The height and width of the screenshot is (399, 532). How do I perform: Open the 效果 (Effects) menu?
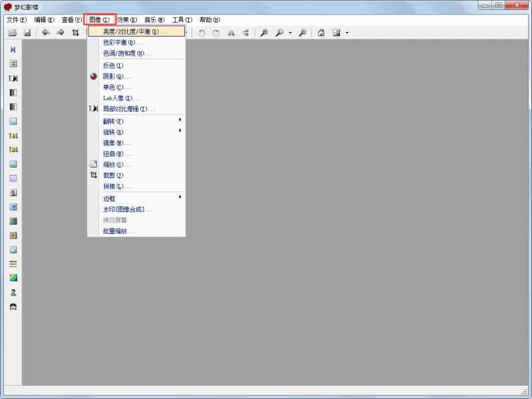[x=126, y=20]
